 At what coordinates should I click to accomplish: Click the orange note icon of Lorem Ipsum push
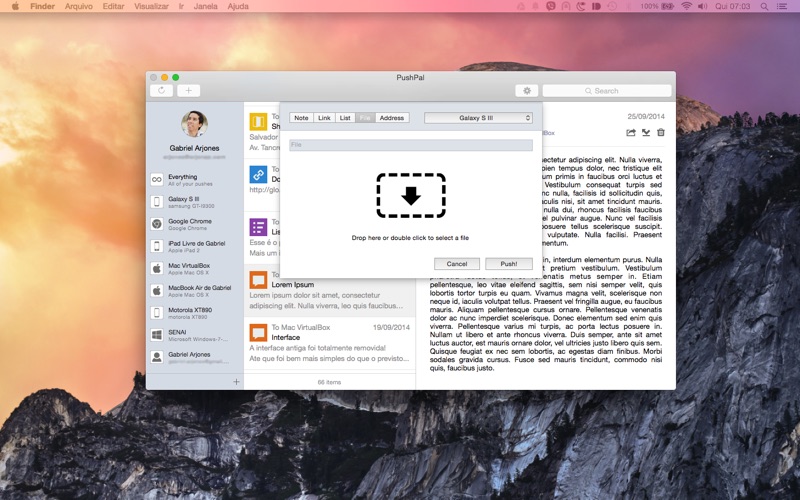pyautogui.click(x=258, y=280)
